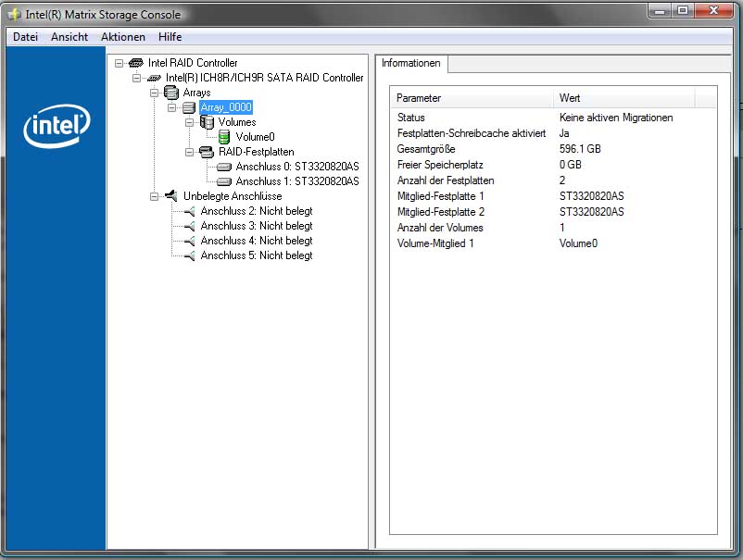743x560 pixels.
Task: Collapse the Intel RAID Controller root node
Action: (119, 63)
